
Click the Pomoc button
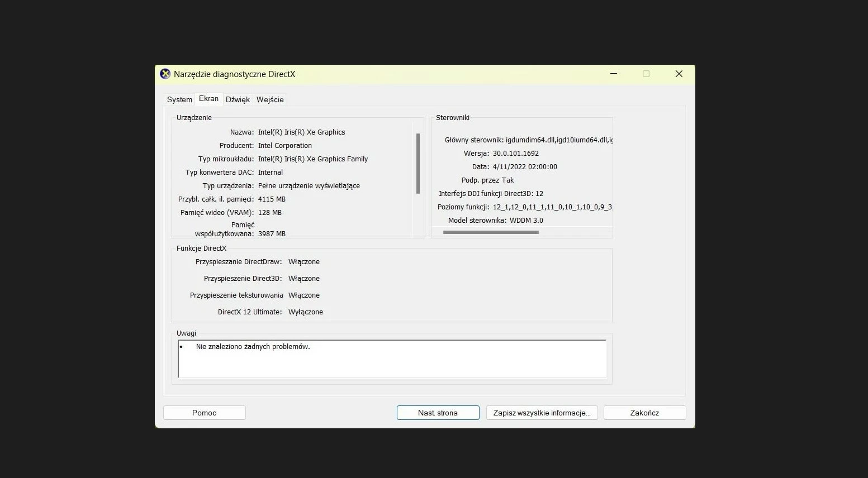tap(204, 413)
